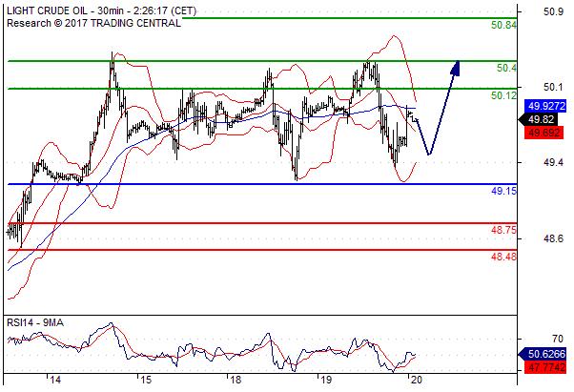Click date label 20 on time axis
Image resolution: width=574 pixels, height=392 pixels.
pos(417,380)
